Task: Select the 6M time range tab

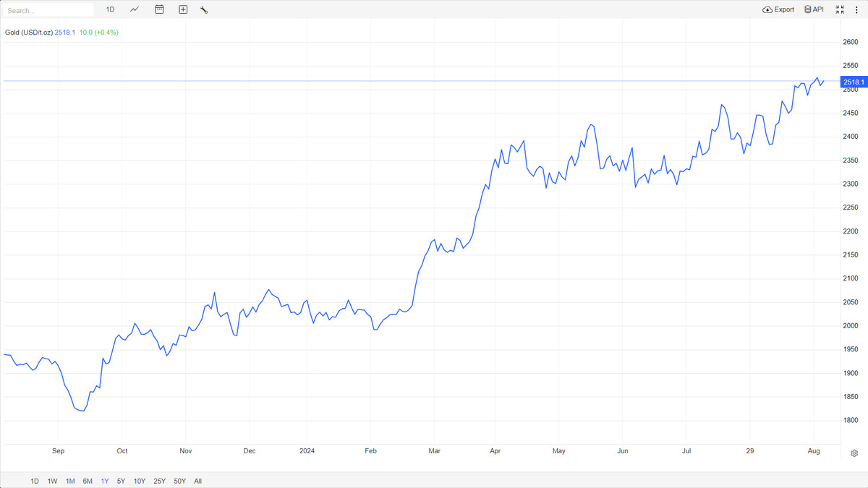Action: click(x=88, y=481)
